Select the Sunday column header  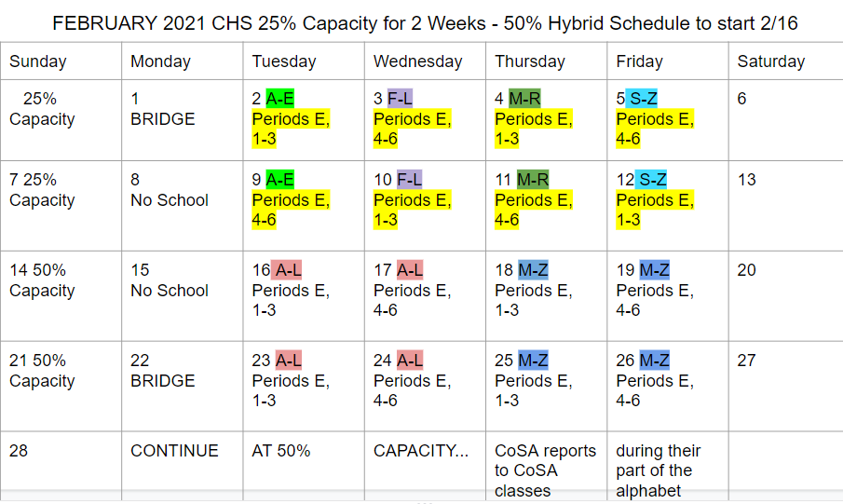click(x=38, y=61)
